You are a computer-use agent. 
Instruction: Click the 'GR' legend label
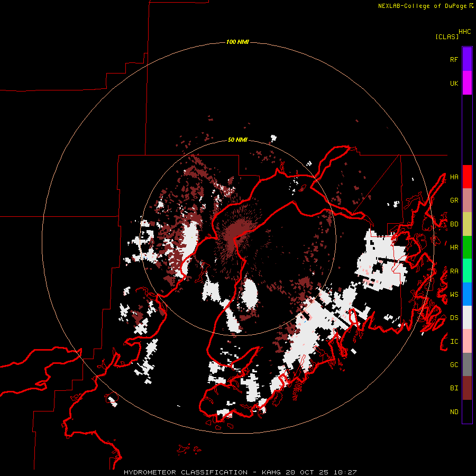(x=454, y=200)
